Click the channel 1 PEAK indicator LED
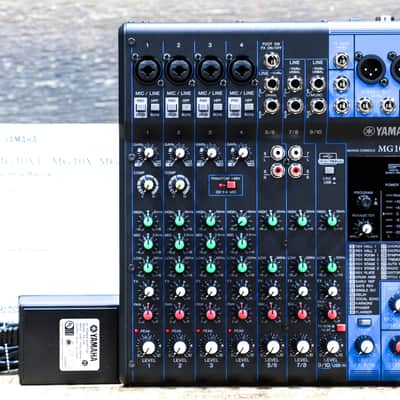This screenshot has width=400, height=400. tap(136, 331)
